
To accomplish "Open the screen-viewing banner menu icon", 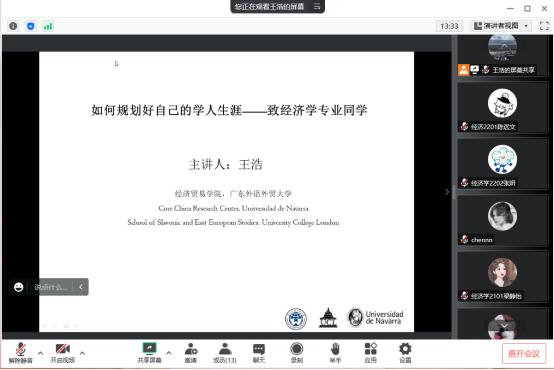I will [317, 6].
